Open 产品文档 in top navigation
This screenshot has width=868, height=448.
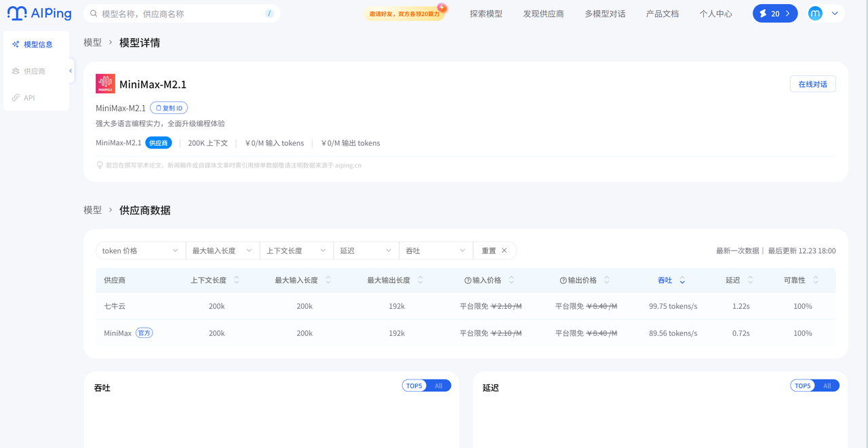(x=663, y=14)
